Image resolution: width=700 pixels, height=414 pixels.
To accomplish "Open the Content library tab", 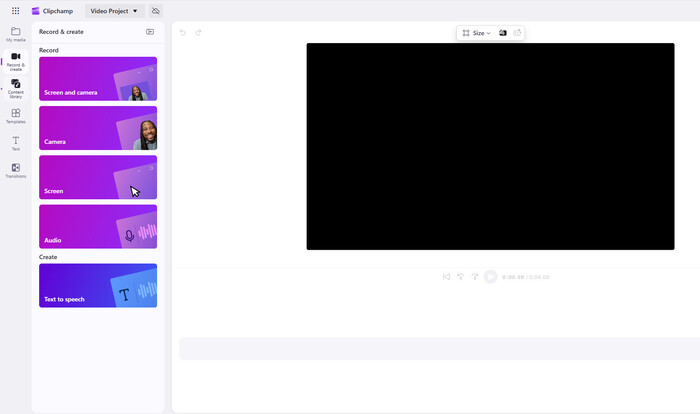I will pyautogui.click(x=16, y=89).
